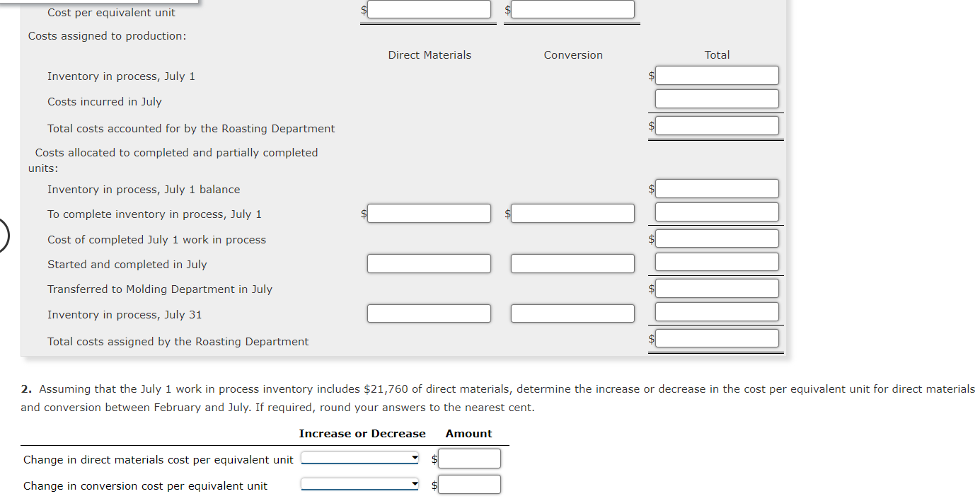Viewport: 980px width, 501px height.
Task: Click Conversion field for Started and completed
Action: 572,263
